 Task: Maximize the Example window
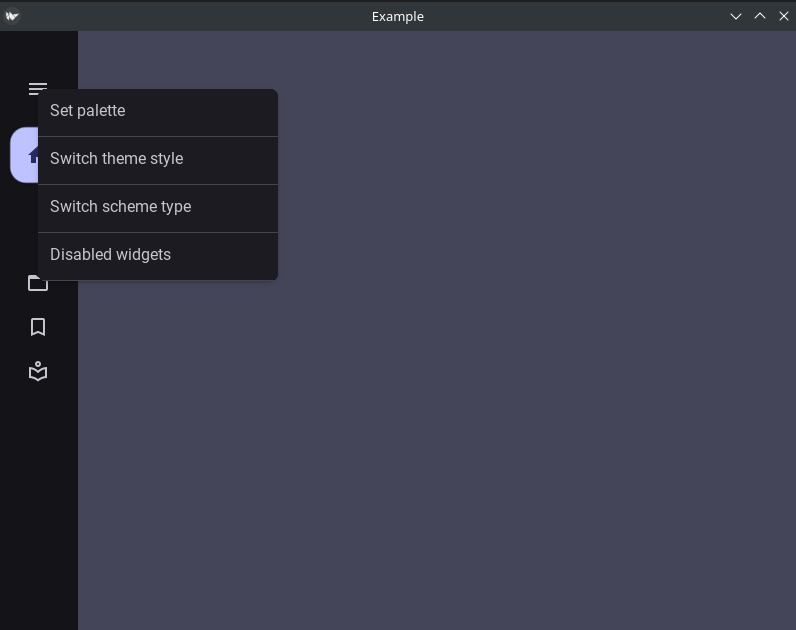tap(760, 16)
